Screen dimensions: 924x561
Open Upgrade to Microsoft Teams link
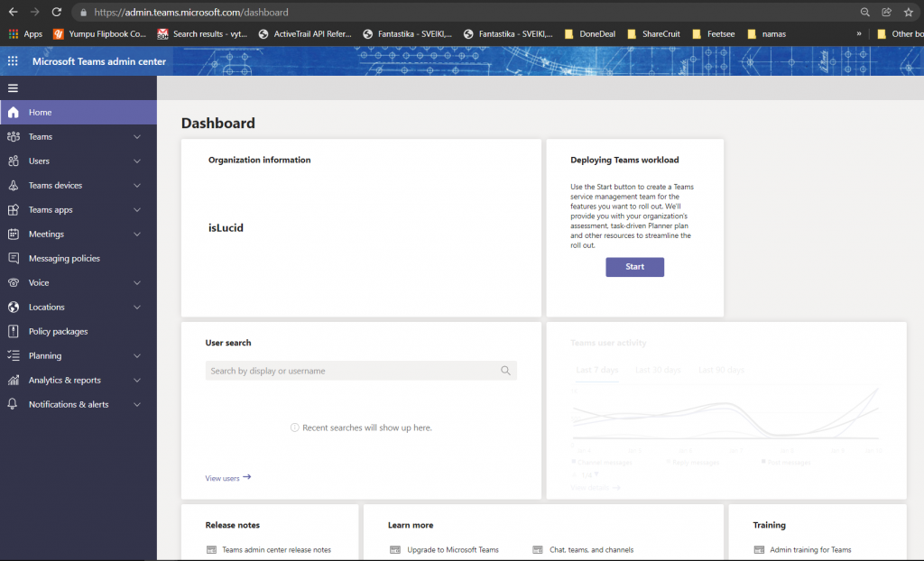pos(453,550)
